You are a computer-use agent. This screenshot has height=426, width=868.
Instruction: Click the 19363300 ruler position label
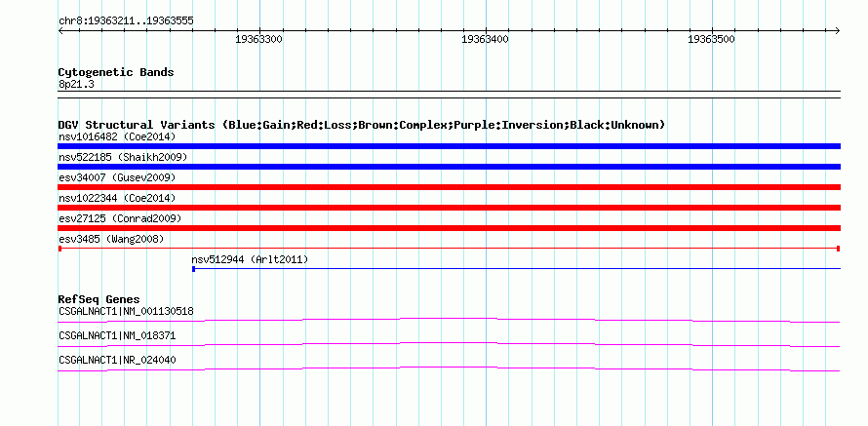259,39
